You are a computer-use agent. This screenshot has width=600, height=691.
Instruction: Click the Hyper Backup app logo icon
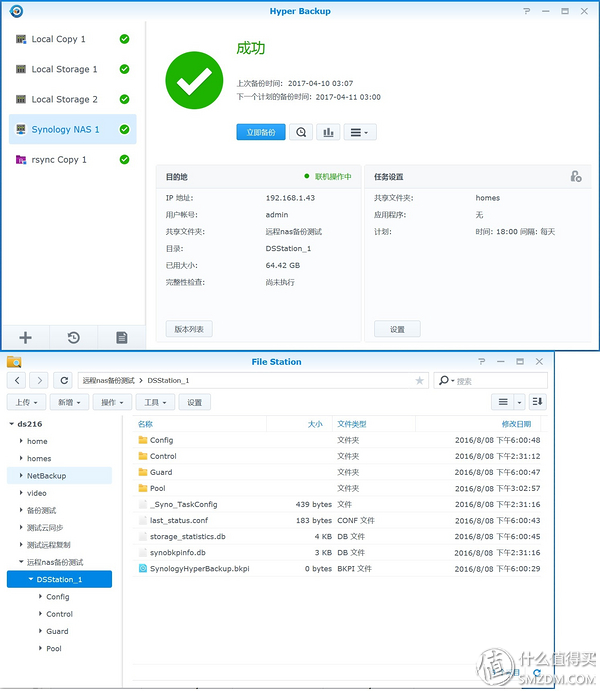(x=16, y=11)
